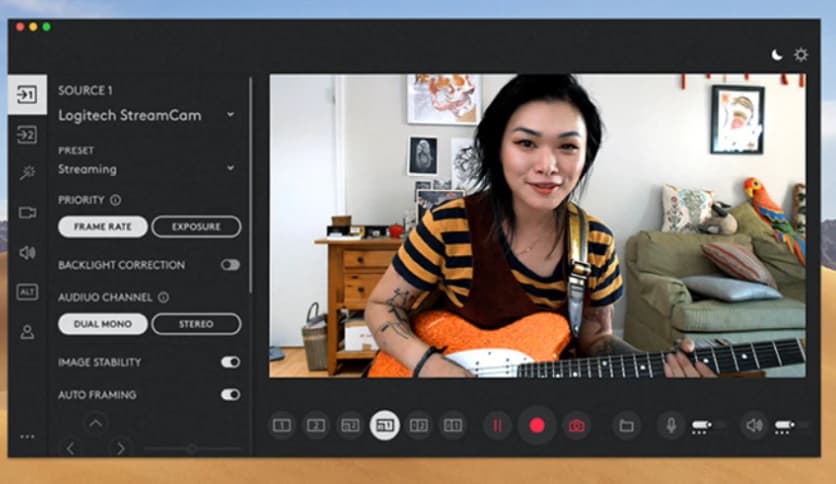Select Dual Mono audio channel
The width and height of the screenshot is (836, 484).
tap(103, 324)
